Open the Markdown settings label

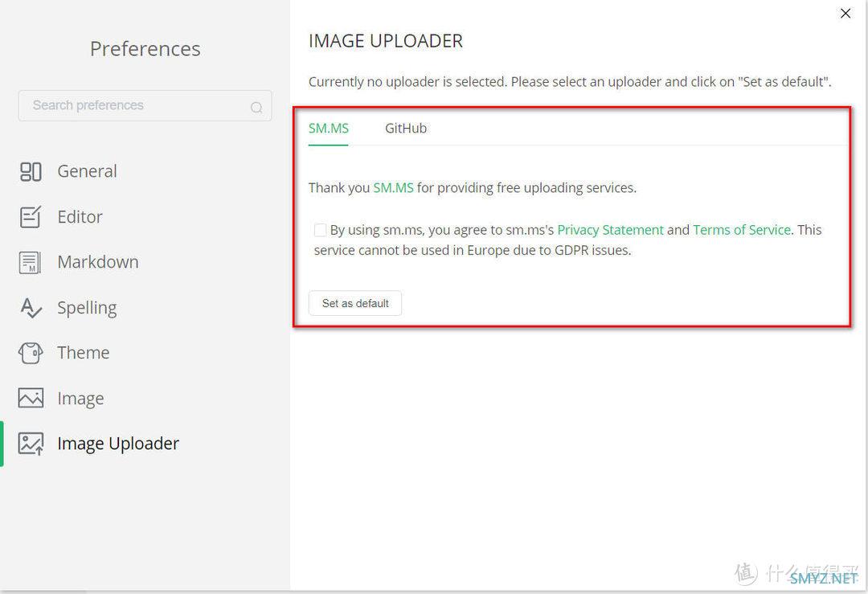(x=98, y=262)
